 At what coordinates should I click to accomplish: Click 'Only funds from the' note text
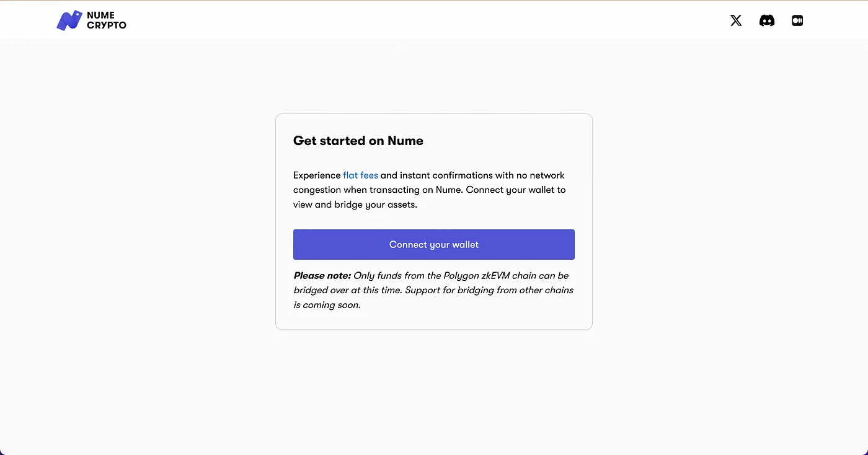coord(397,275)
